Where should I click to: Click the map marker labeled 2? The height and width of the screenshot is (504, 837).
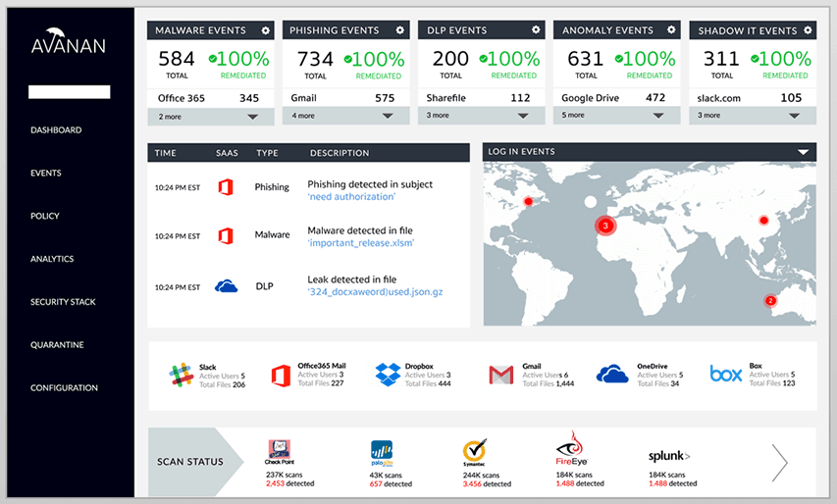coord(769,301)
